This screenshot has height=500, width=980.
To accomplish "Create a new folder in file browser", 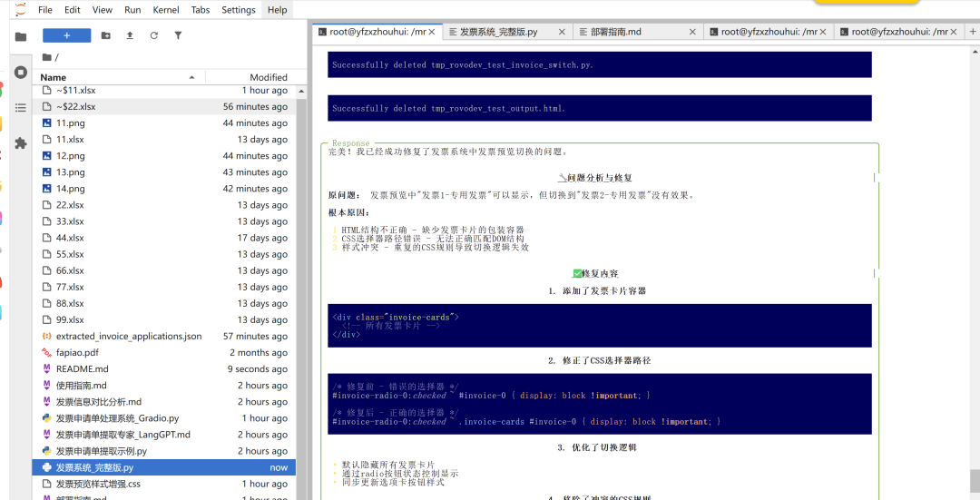I will (106, 35).
